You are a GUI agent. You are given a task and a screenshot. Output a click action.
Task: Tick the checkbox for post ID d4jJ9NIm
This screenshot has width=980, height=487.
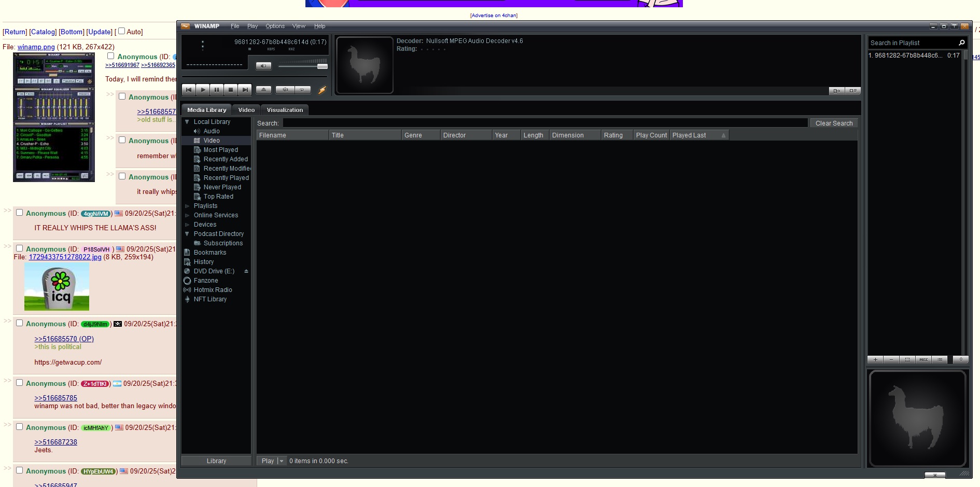coord(19,323)
